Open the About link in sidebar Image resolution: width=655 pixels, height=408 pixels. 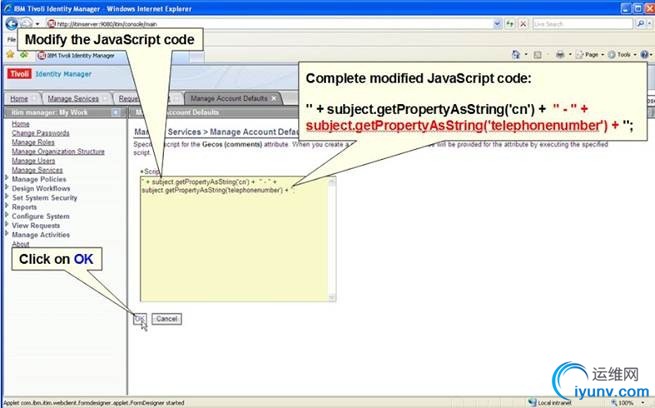point(20,244)
